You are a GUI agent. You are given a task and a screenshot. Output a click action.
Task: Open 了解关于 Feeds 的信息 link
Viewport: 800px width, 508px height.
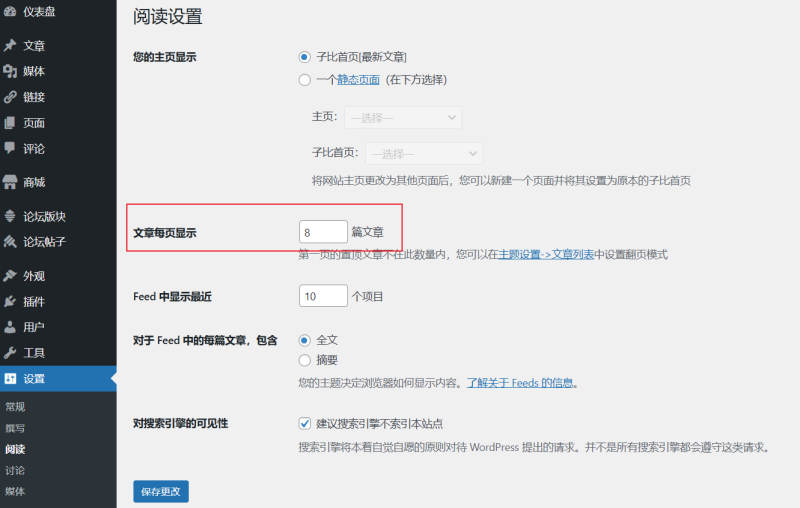(x=520, y=383)
